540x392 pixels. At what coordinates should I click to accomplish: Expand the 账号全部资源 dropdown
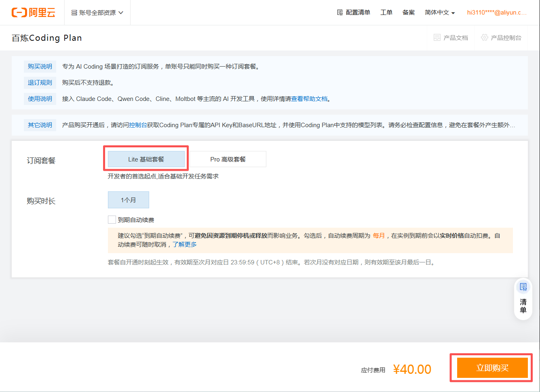pyautogui.click(x=97, y=13)
